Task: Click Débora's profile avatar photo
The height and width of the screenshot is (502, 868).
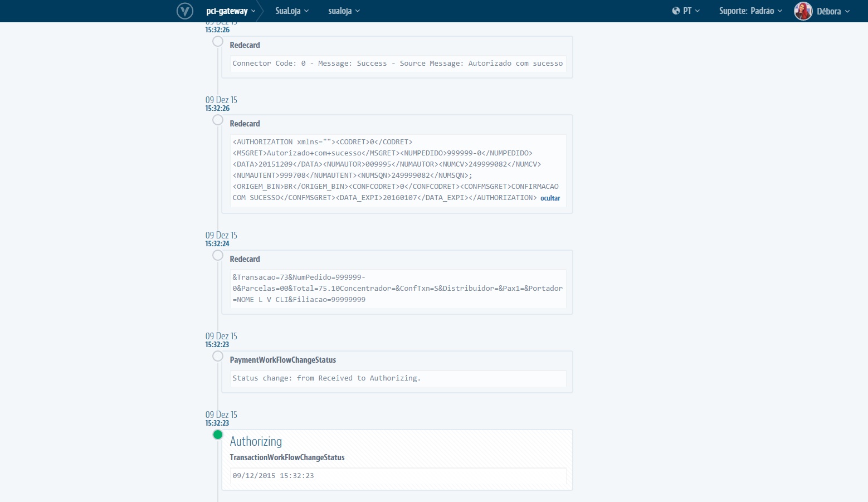Action: (803, 11)
